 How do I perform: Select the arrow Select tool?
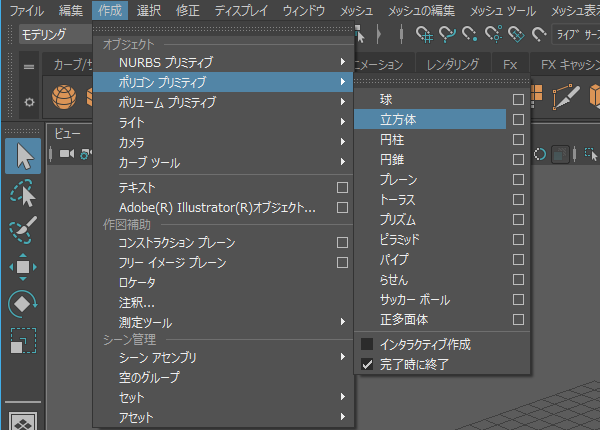(24, 157)
